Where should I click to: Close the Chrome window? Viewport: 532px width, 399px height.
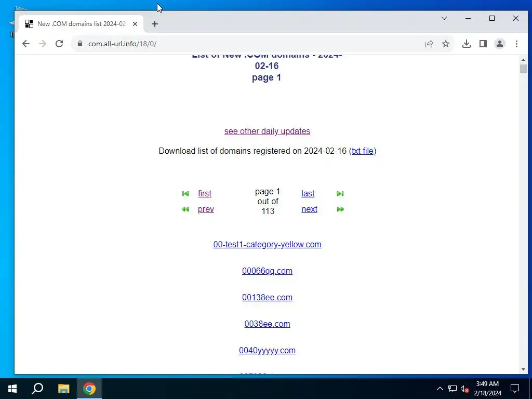tap(516, 18)
